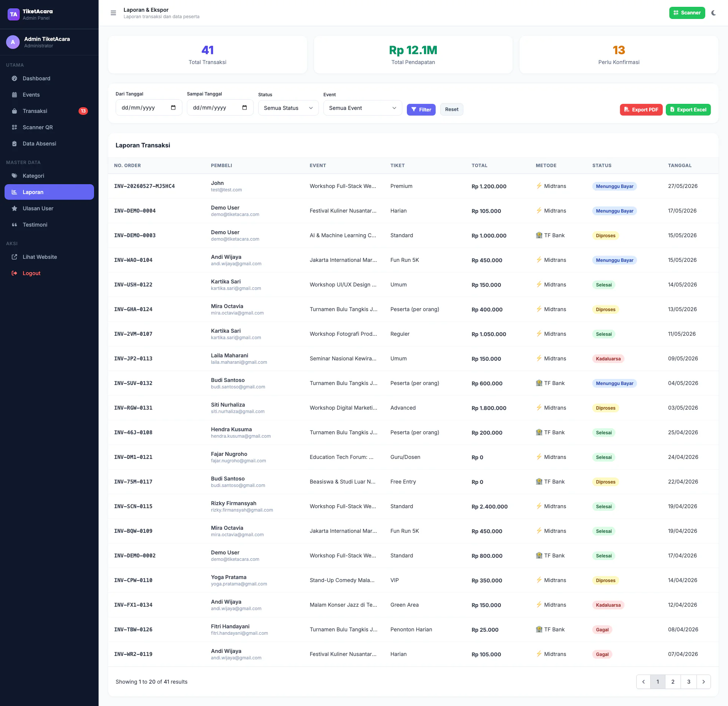The image size is (728, 706).
Task: Open calendar picker for Dari Tanggal
Action: (173, 108)
